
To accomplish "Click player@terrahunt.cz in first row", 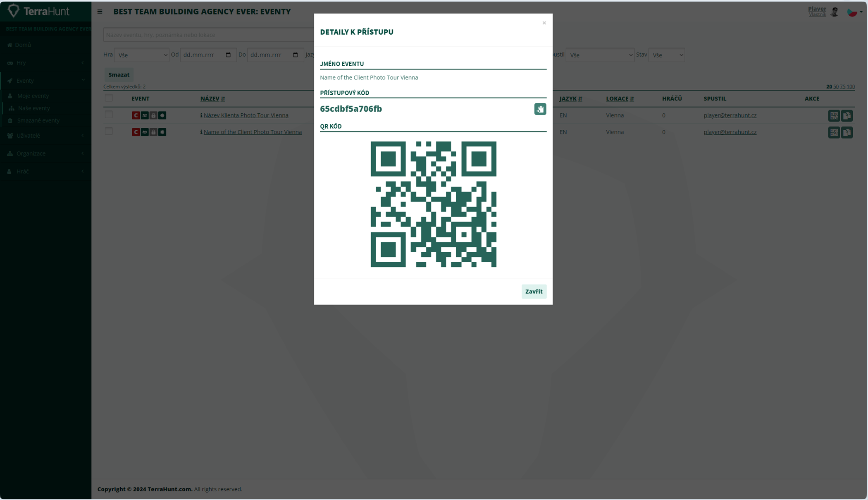I will (x=730, y=115).
